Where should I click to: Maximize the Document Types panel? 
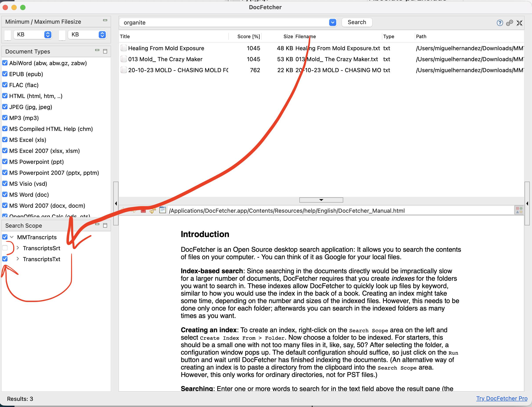click(105, 51)
